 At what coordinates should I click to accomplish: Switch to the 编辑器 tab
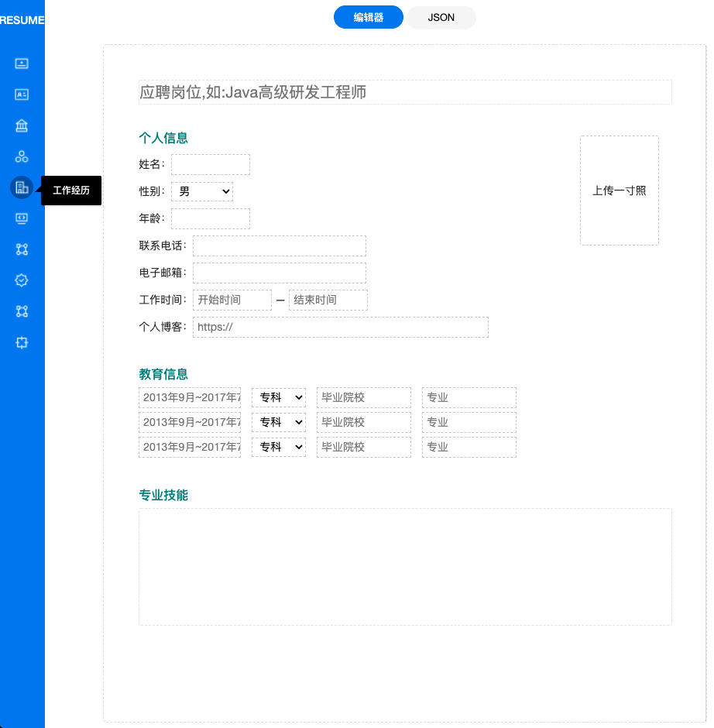coord(369,17)
